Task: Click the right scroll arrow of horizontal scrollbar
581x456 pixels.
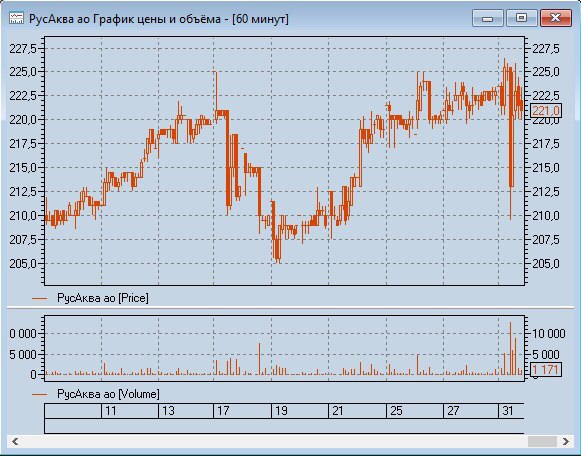Action: point(566,441)
